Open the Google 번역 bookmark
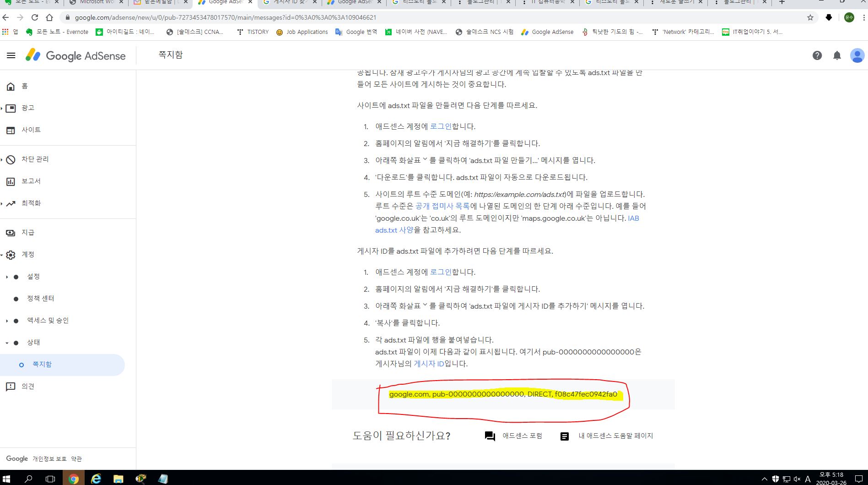This screenshot has width=868, height=485. [356, 32]
